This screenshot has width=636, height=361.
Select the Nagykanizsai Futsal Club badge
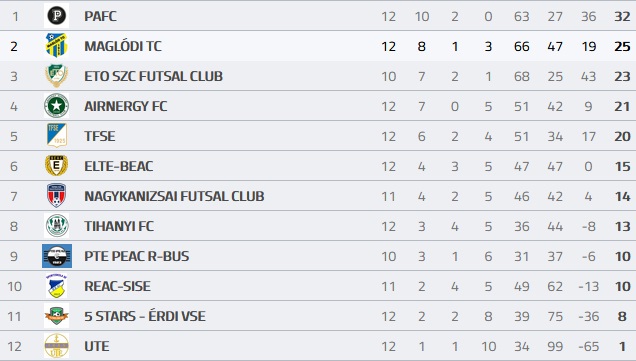(x=56, y=196)
